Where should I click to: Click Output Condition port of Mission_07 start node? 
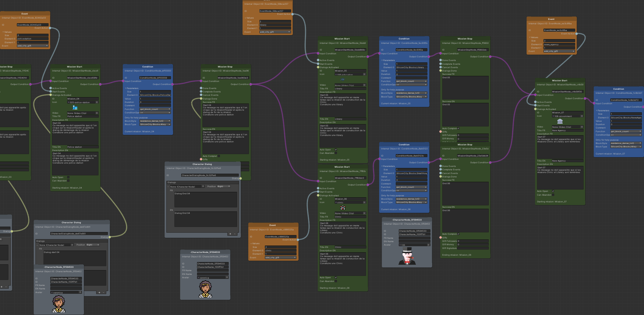tap(585, 98)
